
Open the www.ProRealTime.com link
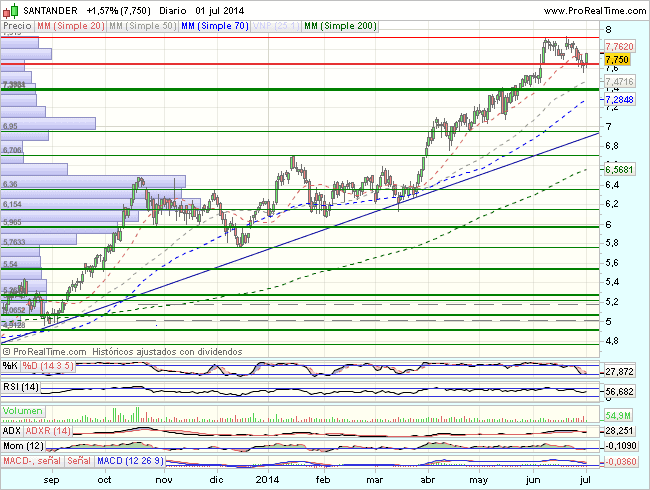pyautogui.click(x=593, y=8)
